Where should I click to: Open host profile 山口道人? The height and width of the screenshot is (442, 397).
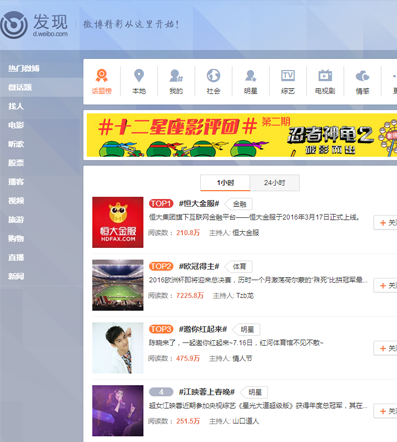pyautogui.click(x=246, y=421)
